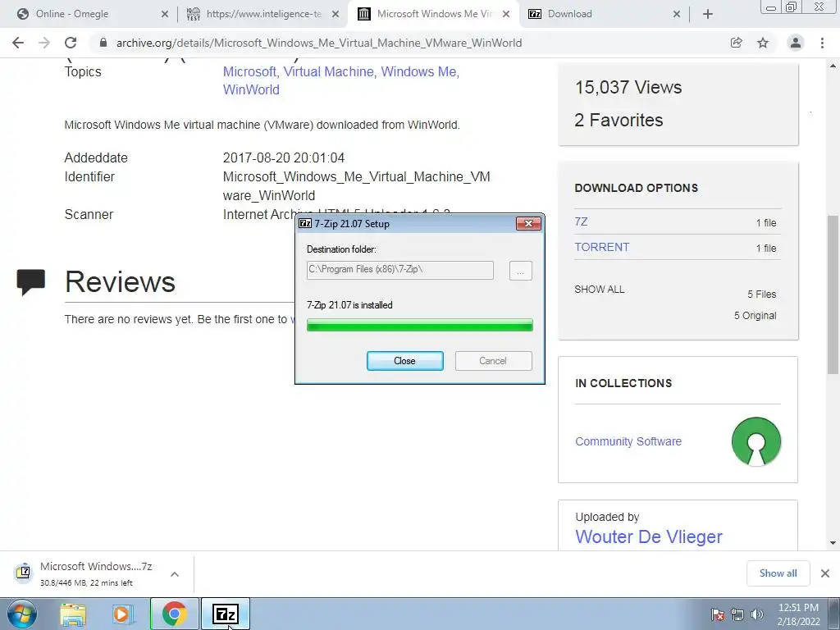Select the 7-Zip taskbar button
The image size is (840, 630).
tap(226, 614)
